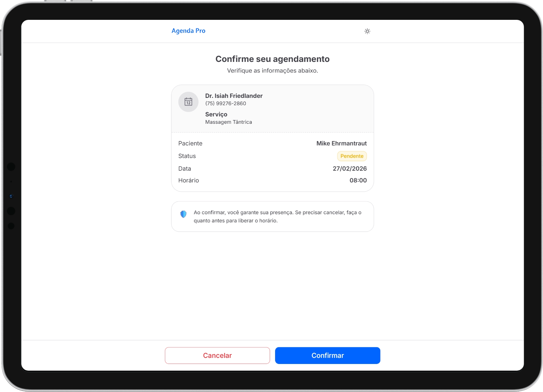Click the appointment time 08:00
The image size is (543, 392).
(x=358, y=180)
